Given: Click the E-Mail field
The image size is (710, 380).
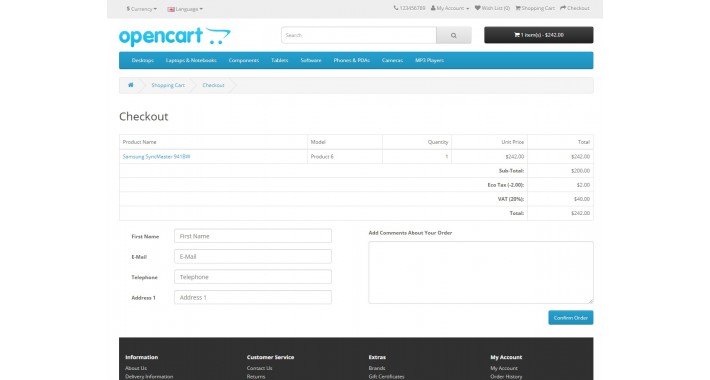Looking at the screenshot, I should [x=253, y=256].
